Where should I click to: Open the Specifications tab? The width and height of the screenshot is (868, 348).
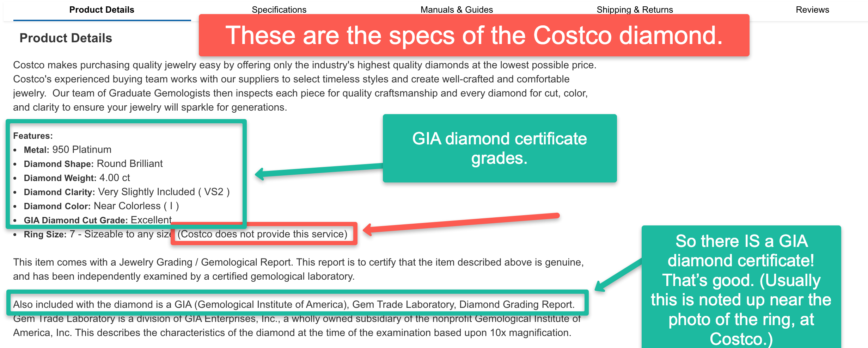click(279, 10)
